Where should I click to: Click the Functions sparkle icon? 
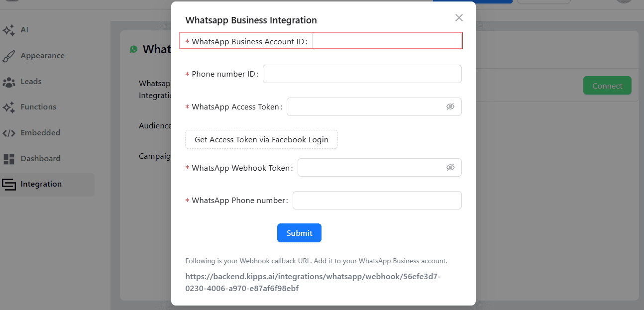[8, 107]
